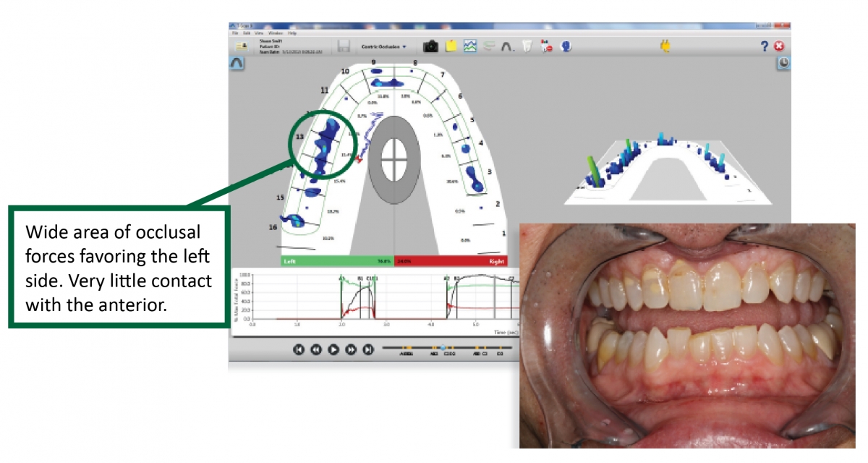Select the arch model icon in toolbar
Image resolution: width=868 pixels, height=463 pixels.
[508, 47]
